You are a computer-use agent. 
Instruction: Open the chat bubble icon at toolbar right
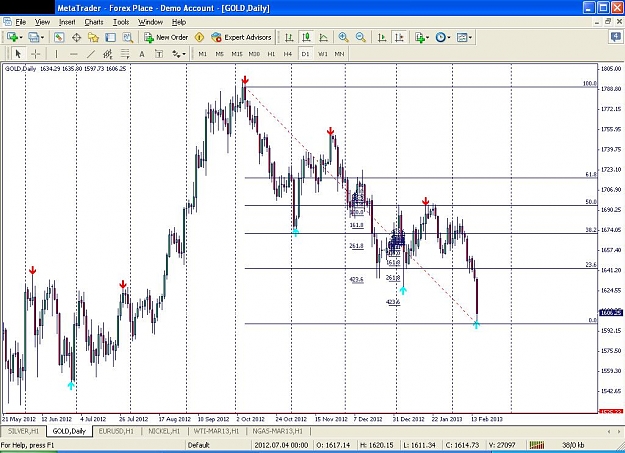[x=615, y=37]
